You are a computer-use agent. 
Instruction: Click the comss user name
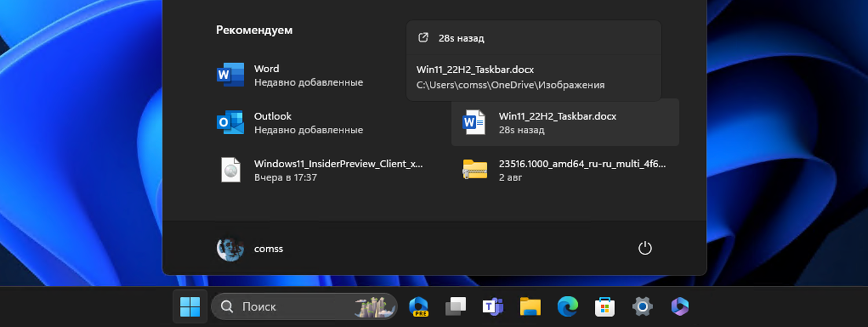coord(269,249)
